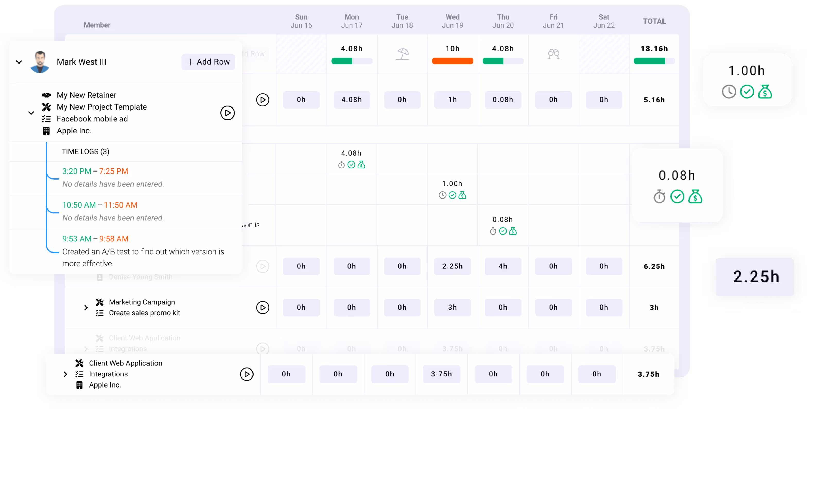The width and height of the screenshot is (837, 504).
Task: Select the Wed Jun 19 column header
Action: click(x=452, y=21)
